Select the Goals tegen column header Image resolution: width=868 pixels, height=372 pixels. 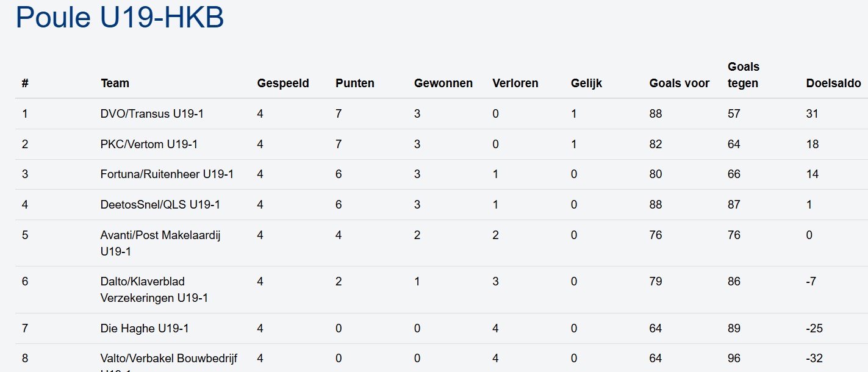[744, 75]
